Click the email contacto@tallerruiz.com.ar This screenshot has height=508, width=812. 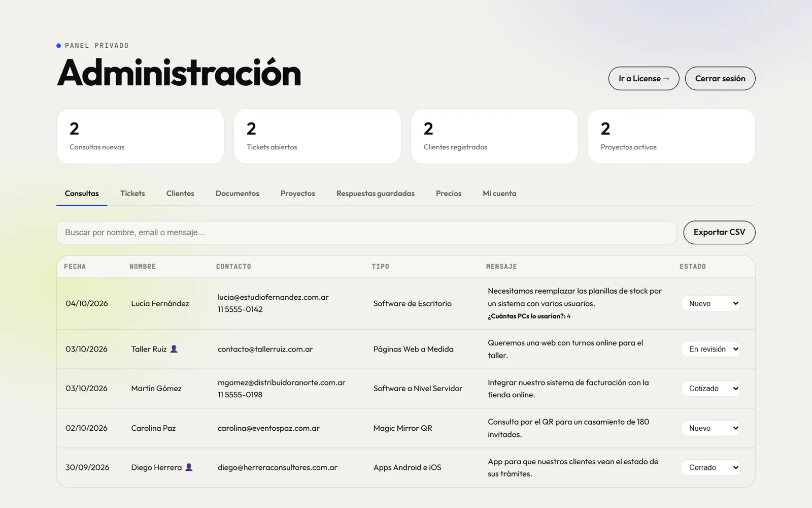[x=265, y=349]
